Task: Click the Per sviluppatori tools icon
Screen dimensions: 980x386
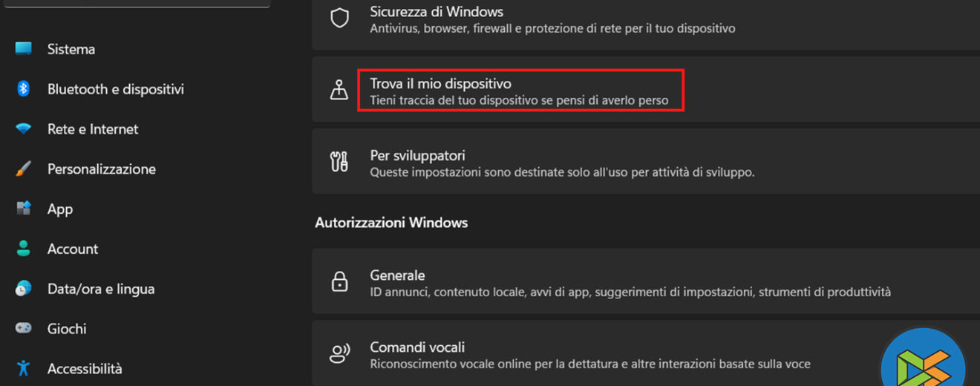Action: tap(339, 162)
